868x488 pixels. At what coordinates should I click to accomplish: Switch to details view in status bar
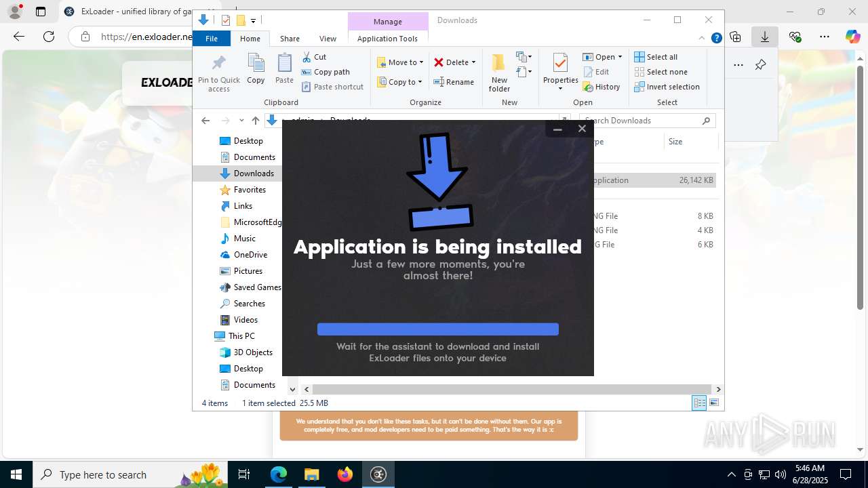tap(699, 403)
